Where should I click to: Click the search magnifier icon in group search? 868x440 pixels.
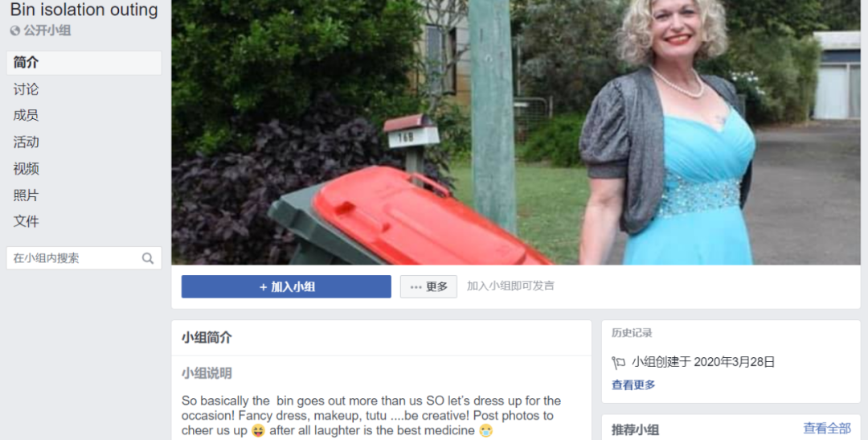148,258
